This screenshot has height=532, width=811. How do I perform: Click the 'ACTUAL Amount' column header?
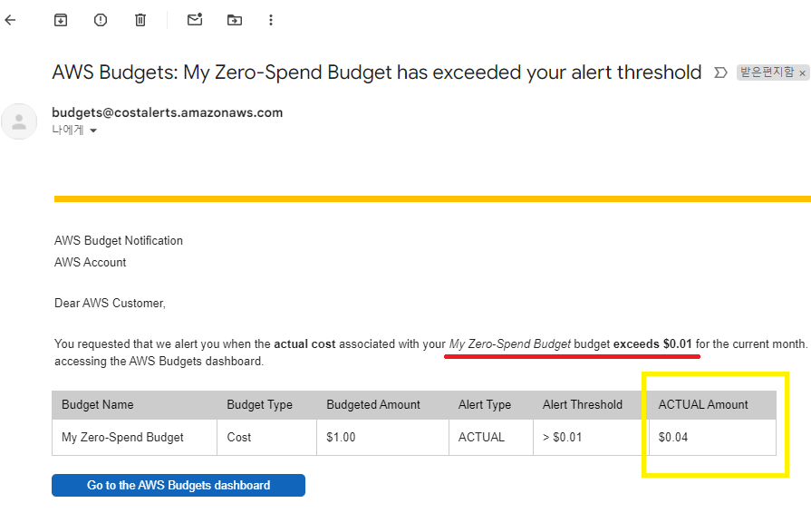(x=713, y=405)
